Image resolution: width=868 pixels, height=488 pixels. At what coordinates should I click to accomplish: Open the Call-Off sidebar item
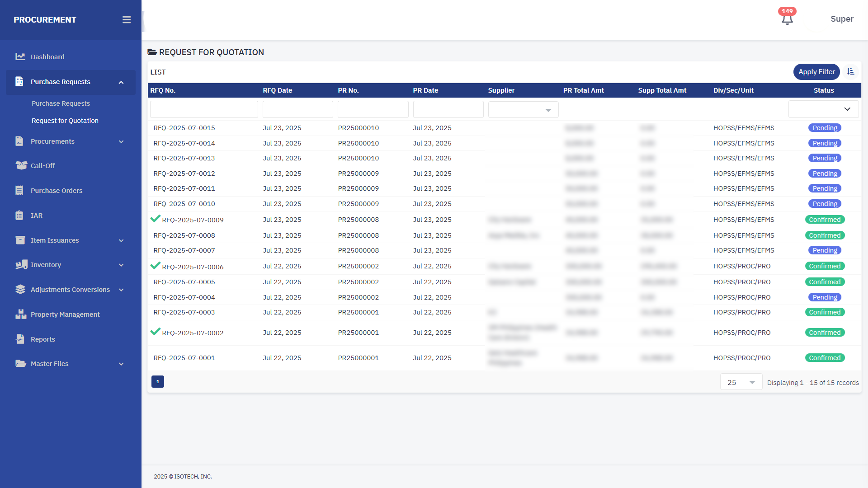tap(42, 166)
